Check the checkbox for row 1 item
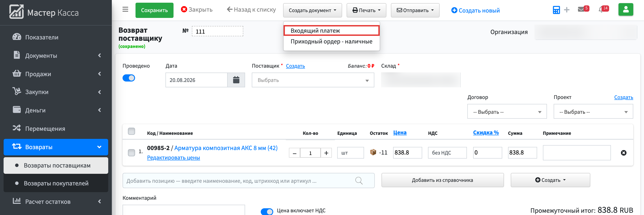This screenshot has width=644, height=215. (x=131, y=153)
